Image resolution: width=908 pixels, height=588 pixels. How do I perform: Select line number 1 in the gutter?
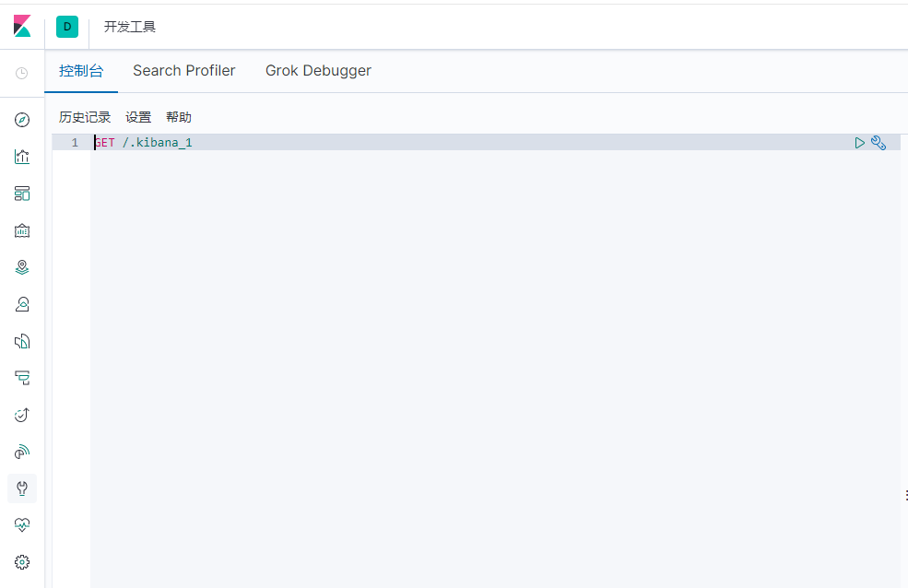coord(75,142)
